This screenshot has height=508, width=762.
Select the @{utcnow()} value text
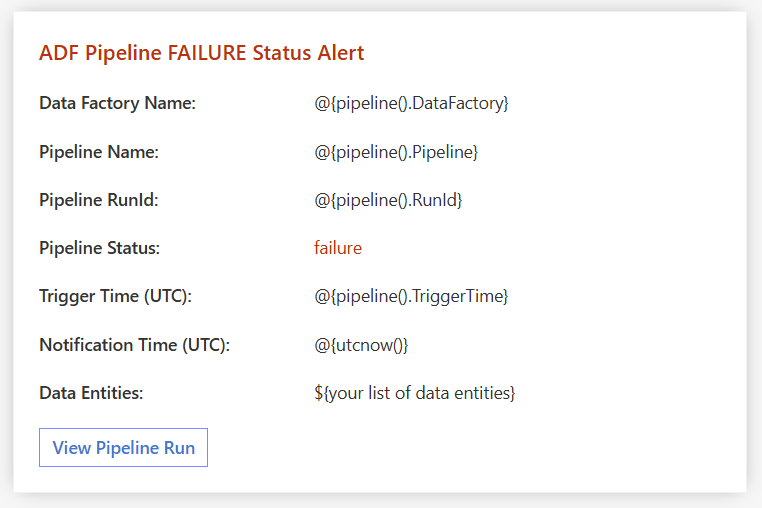coord(361,345)
